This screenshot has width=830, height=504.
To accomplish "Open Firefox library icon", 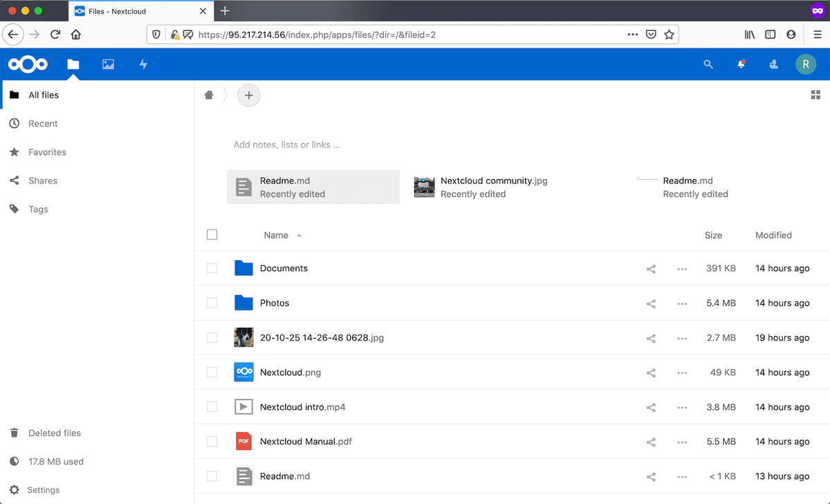I will click(749, 34).
